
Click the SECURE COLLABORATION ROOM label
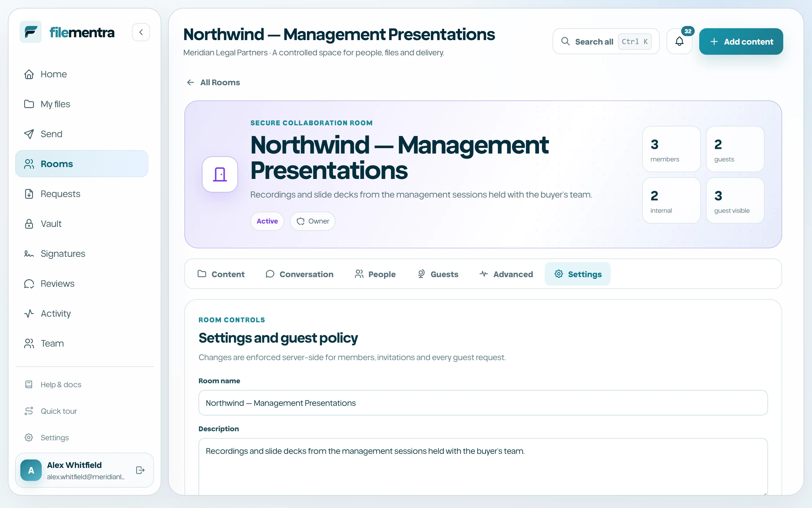pyautogui.click(x=311, y=123)
